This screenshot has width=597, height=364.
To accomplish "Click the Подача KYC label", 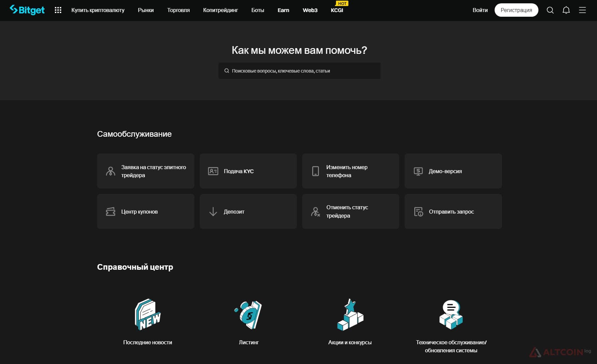I will click(x=239, y=171).
